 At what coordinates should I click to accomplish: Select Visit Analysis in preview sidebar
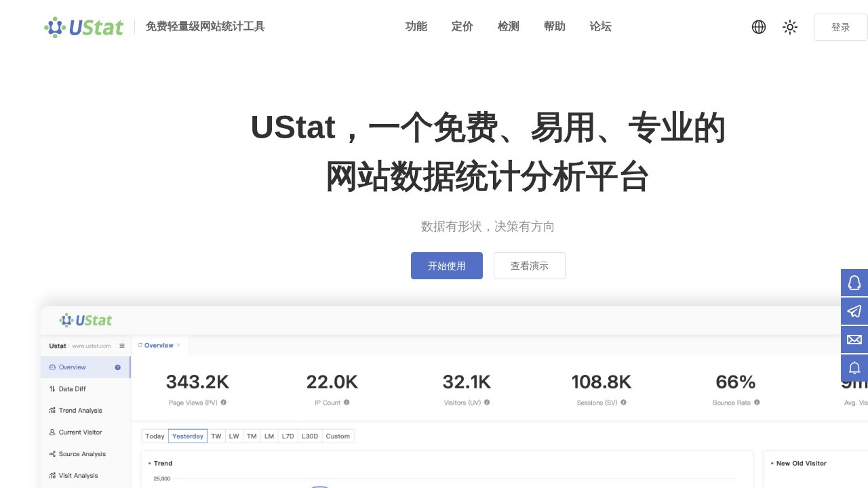pos(85,476)
